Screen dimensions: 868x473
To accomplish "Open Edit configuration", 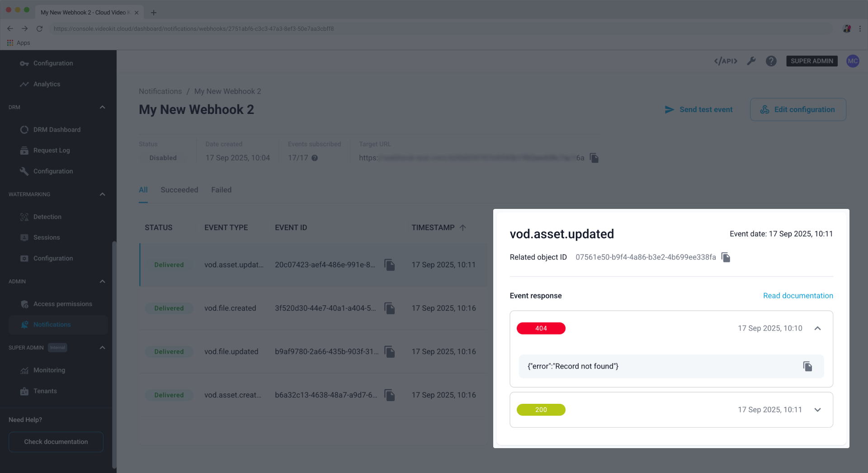I will [798, 109].
